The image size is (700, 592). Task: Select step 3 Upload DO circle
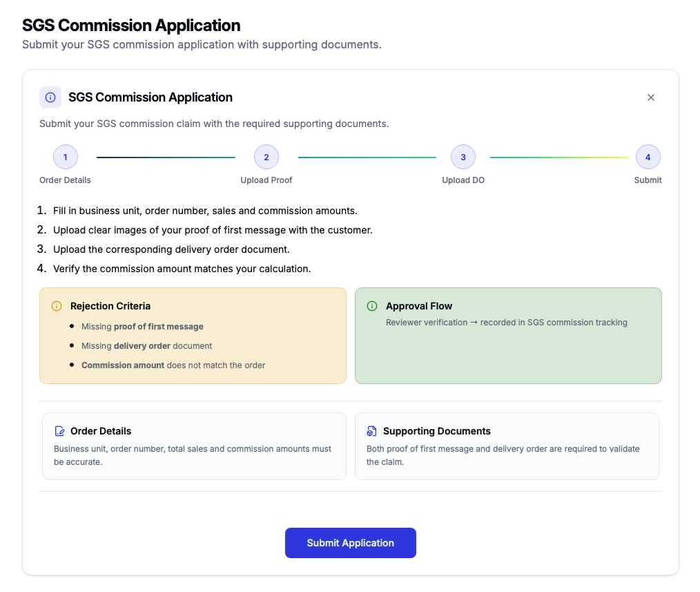coord(463,157)
